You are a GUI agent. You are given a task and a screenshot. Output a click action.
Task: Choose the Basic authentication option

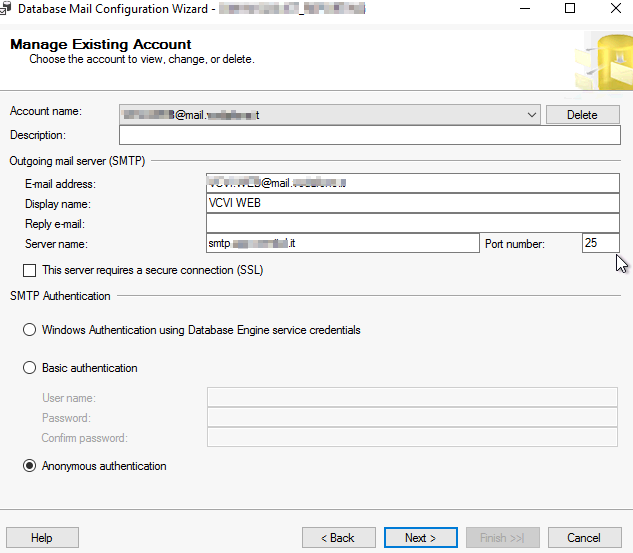[x=30, y=368]
